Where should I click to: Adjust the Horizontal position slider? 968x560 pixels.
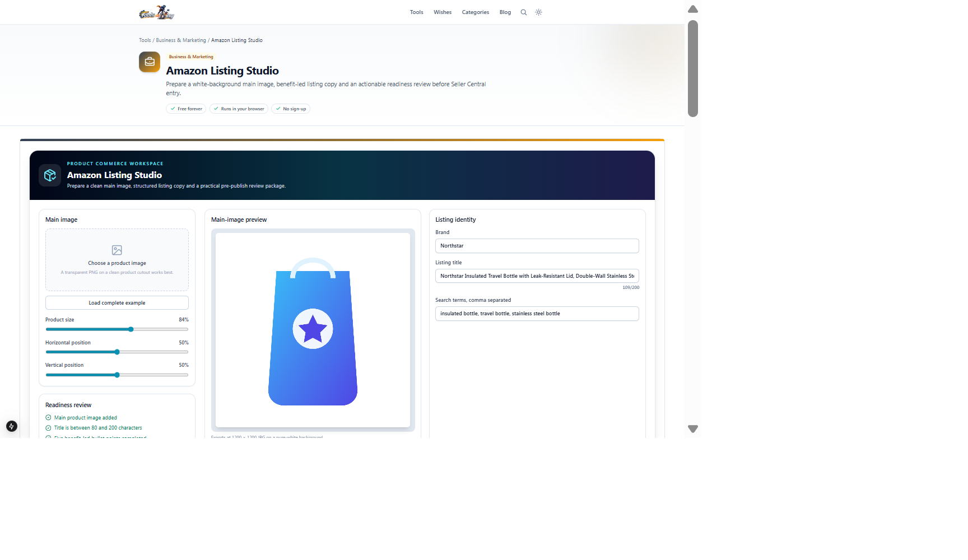click(117, 352)
